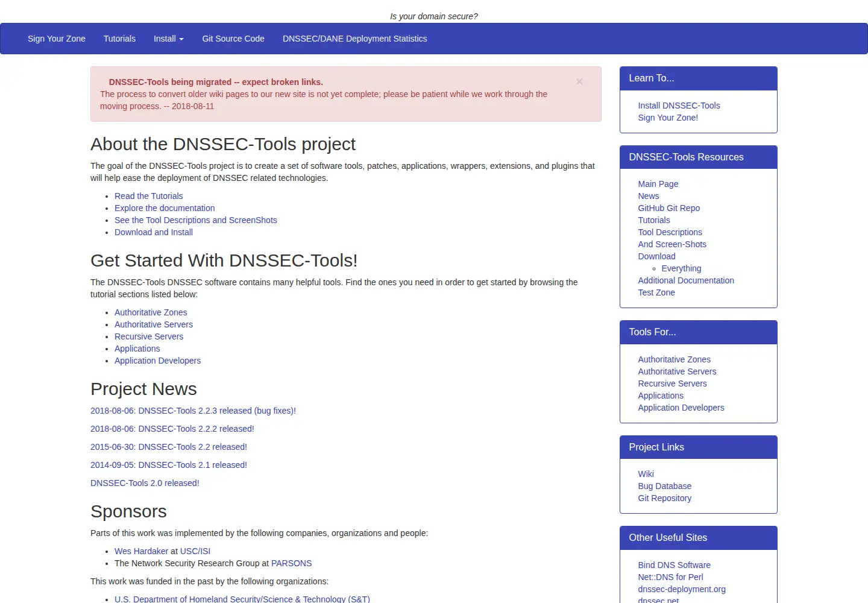Open See the Tool Descriptions and ScreenShots
The image size is (868, 603).
pyautogui.click(x=196, y=220)
